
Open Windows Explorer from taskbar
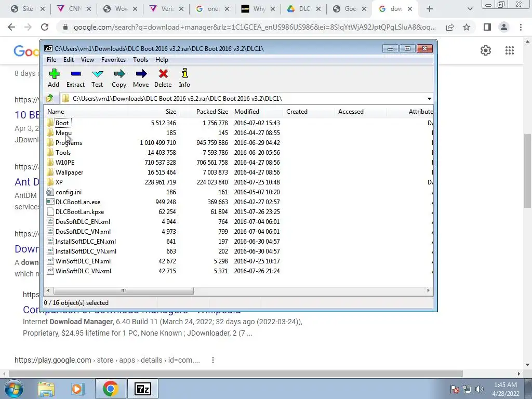46,389
